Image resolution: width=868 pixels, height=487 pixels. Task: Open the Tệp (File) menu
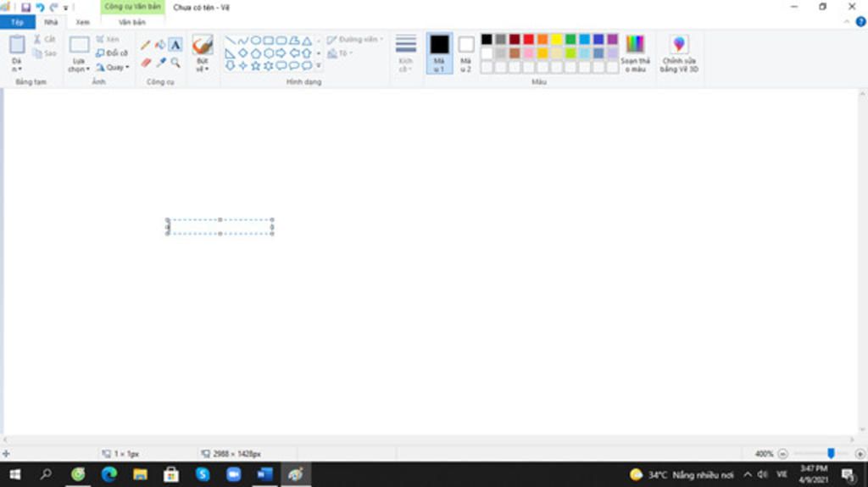pos(17,22)
